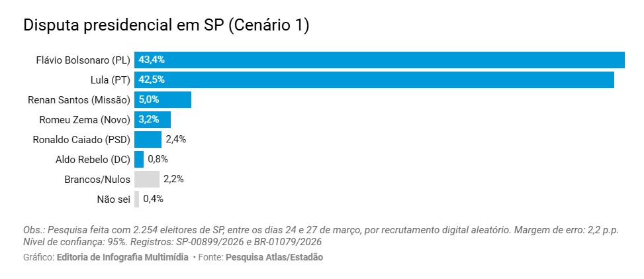This screenshot has width=644, height=279.
Task: Click the Renan Santos (Missão) bar
Action: pyautogui.click(x=163, y=99)
